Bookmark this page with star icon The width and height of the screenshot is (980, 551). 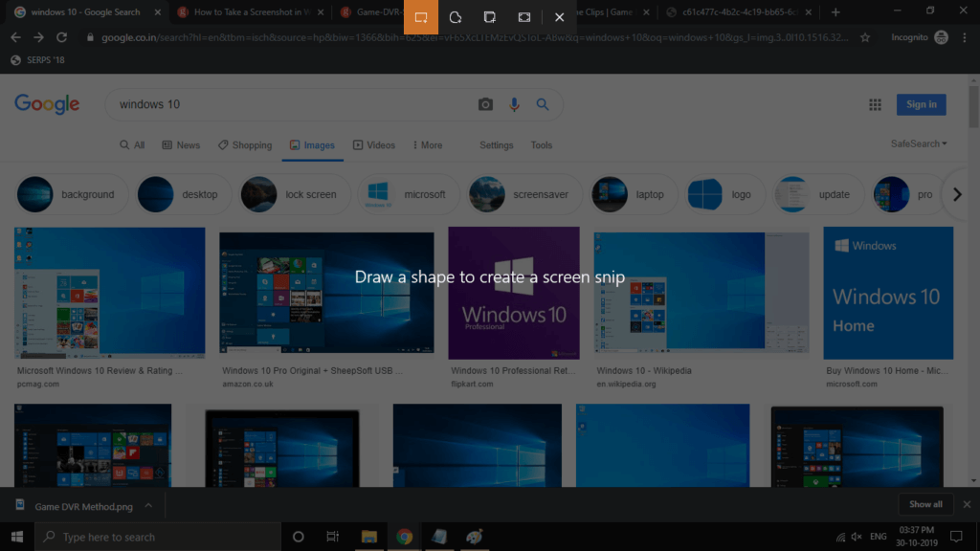(x=865, y=37)
